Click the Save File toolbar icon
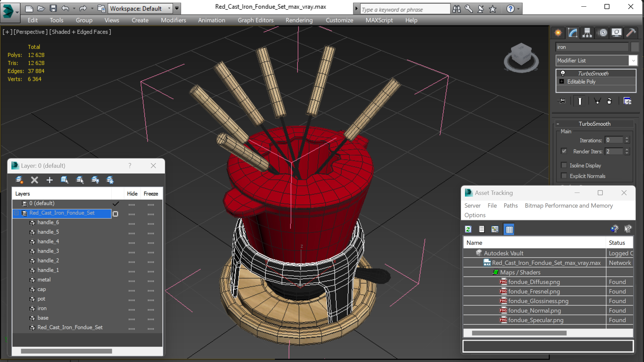Viewport: 644px width, 362px height. click(x=53, y=8)
